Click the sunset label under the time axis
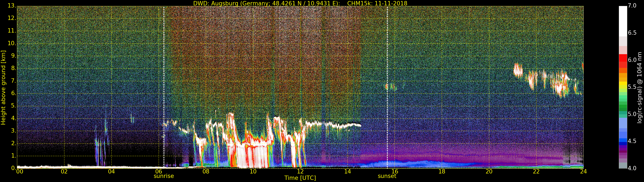 click(387, 176)
